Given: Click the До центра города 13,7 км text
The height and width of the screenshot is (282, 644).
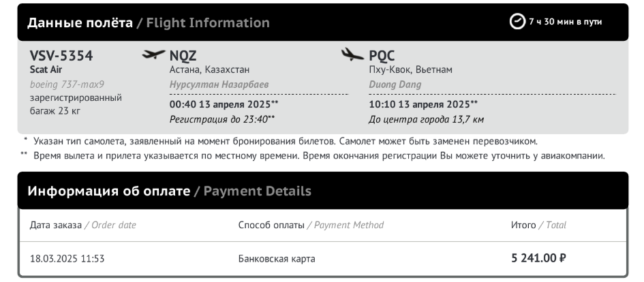Looking at the screenshot, I should (426, 119).
